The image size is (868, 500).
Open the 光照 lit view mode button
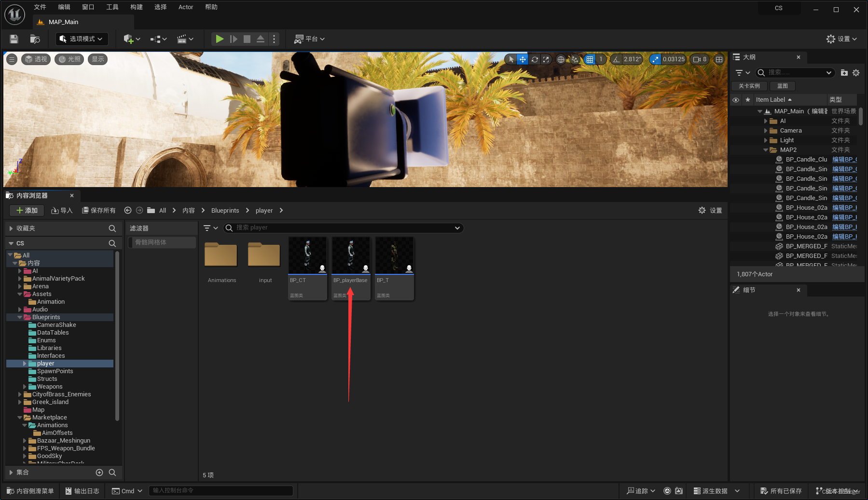click(69, 59)
